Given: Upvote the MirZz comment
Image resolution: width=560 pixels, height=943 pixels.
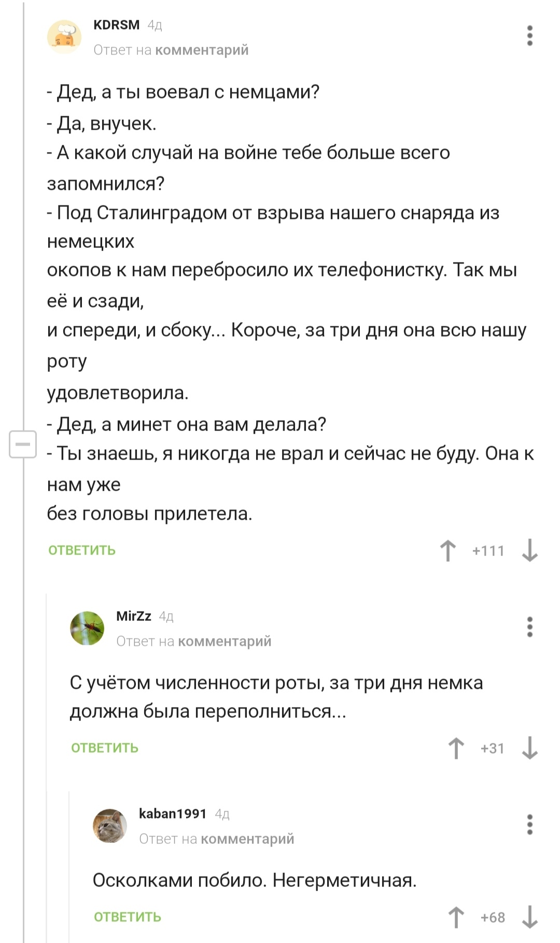Looking at the screenshot, I should pos(456,748).
